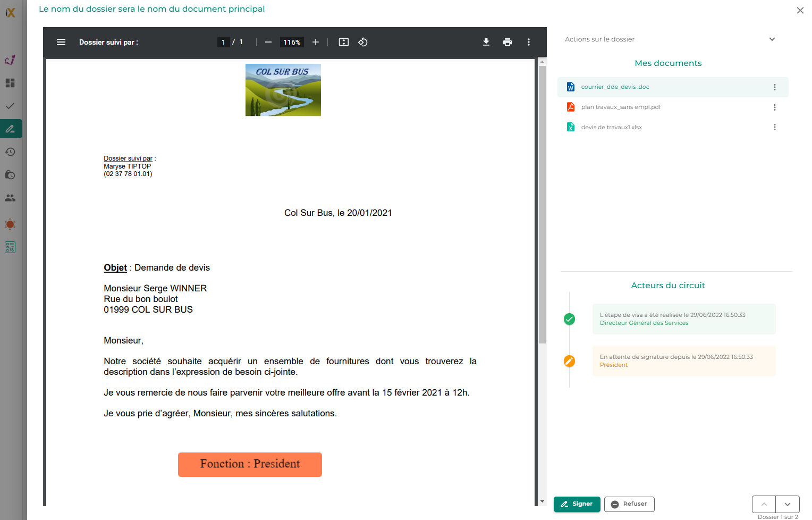Open PDF viewer more options menu
The image size is (812, 520).
click(x=529, y=42)
